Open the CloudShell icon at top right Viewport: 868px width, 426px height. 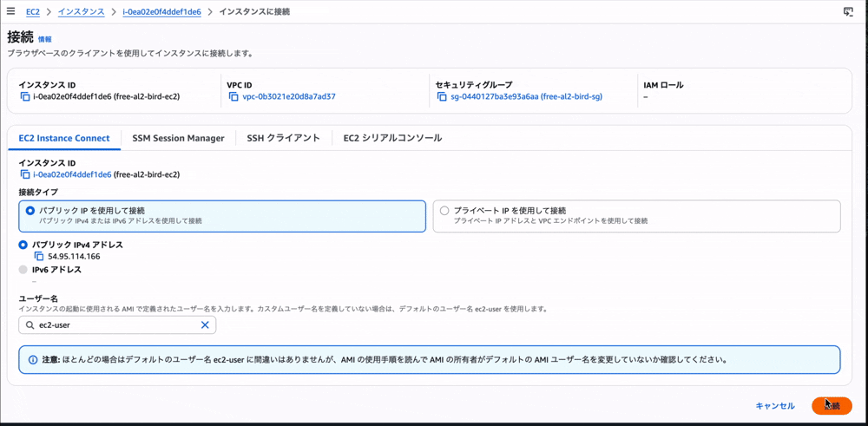pyautogui.click(x=848, y=11)
